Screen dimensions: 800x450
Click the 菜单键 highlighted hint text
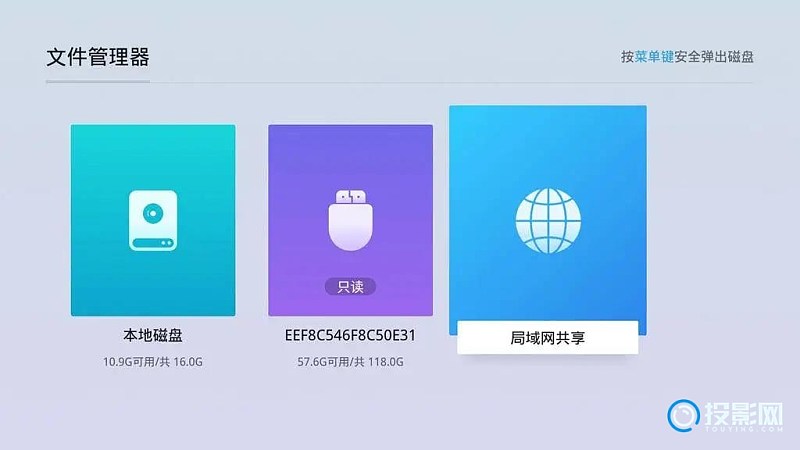654,57
